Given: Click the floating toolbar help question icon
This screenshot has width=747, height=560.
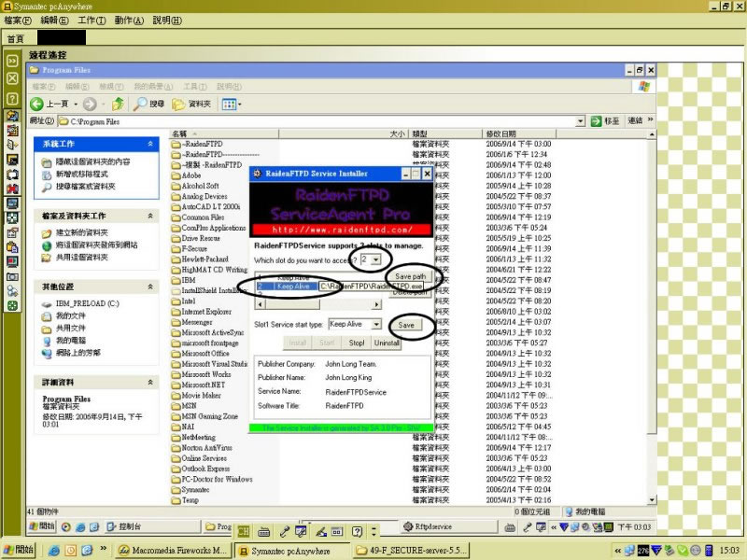Looking at the screenshot, I should (357, 531).
